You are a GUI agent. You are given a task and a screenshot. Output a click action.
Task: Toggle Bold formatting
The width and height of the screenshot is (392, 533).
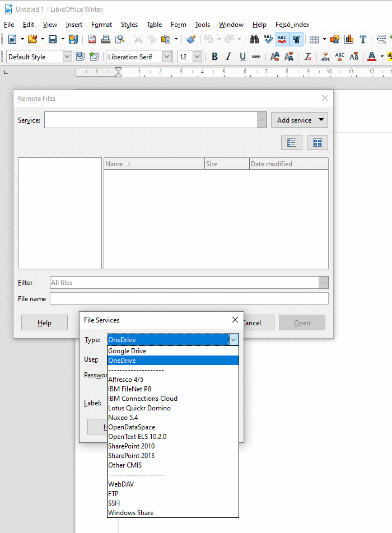click(214, 57)
